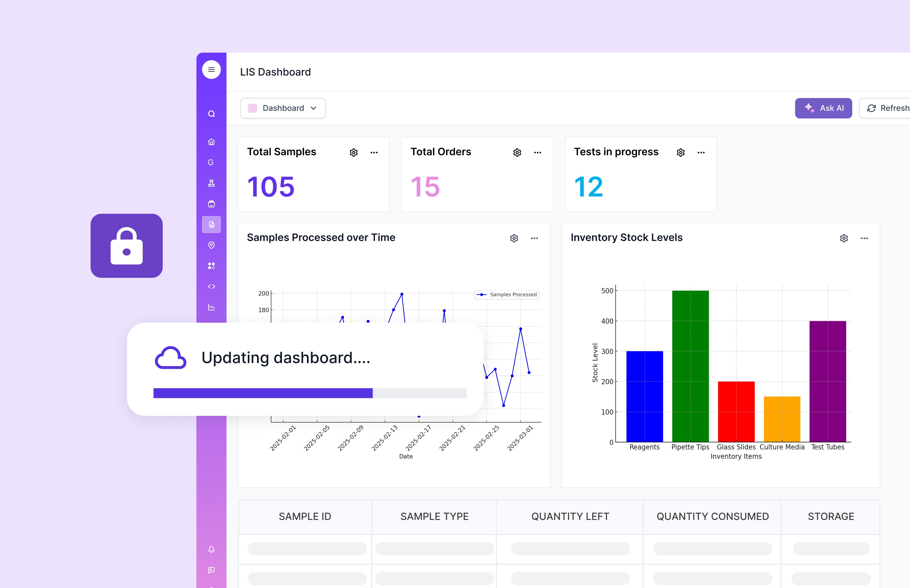The width and height of the screenshot is (910, 588).
Task: Click the SAMPLE ID column header
Action: click(x=305, y=516)
